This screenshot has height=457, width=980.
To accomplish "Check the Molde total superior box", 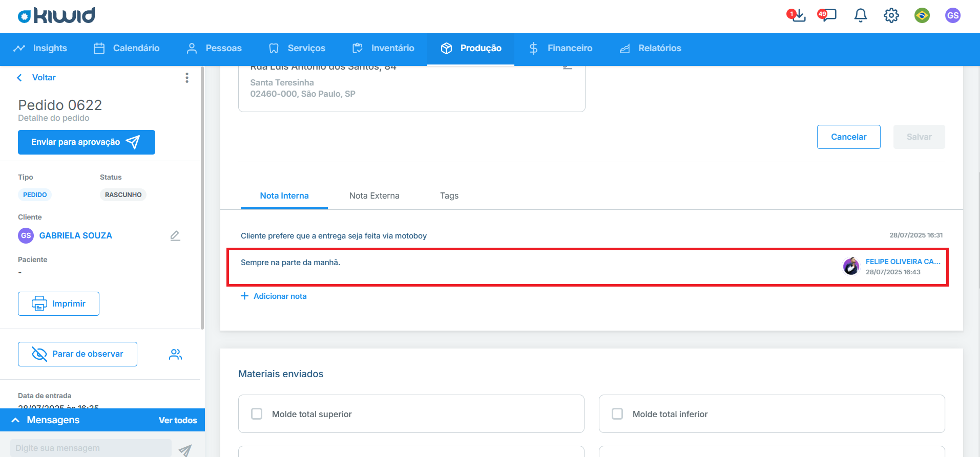I will tap(257, 414).
